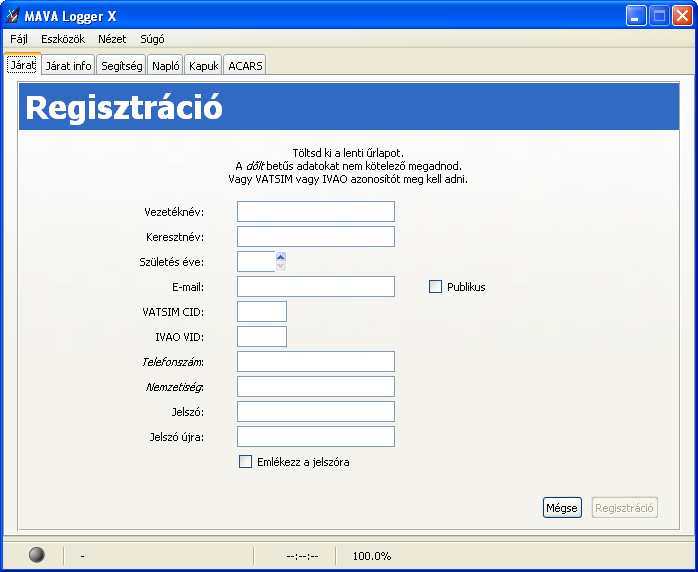Click the Töltsd ki a lenti űrlapot text

coord(348,153)
